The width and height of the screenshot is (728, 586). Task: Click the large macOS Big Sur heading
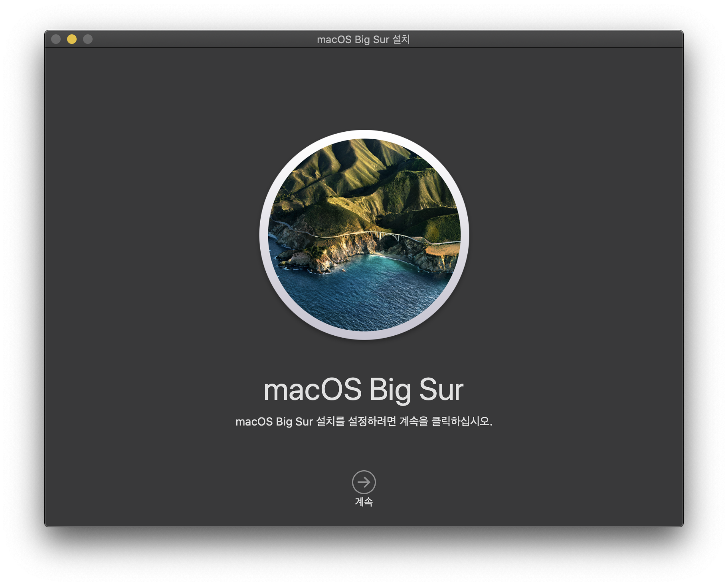click(364, 390)
